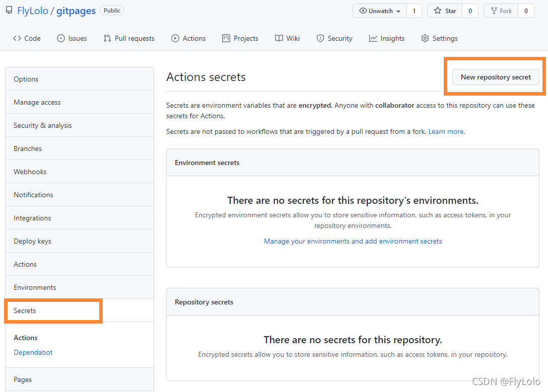Select Secrets in the sidebar
548x392 pixels.
point(80,310)
